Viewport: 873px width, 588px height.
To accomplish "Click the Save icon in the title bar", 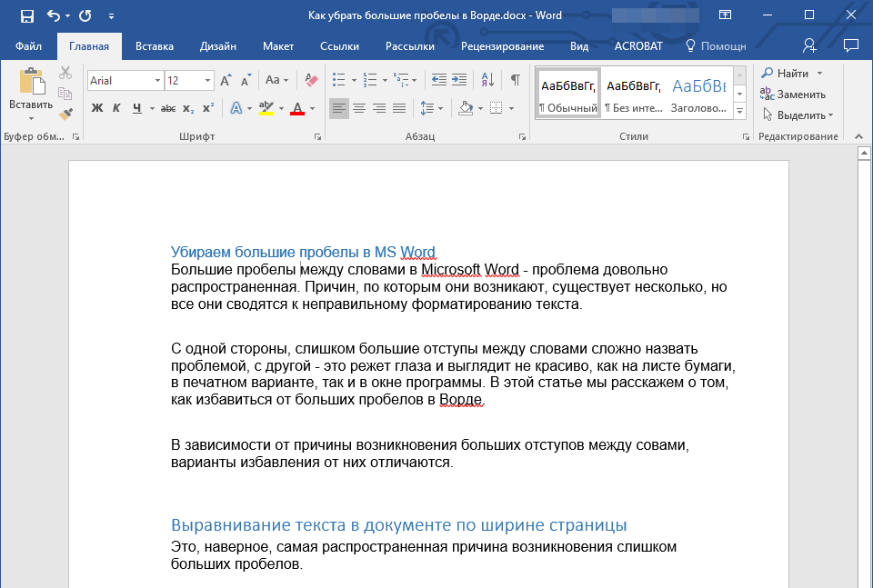I will pos(26,15).
